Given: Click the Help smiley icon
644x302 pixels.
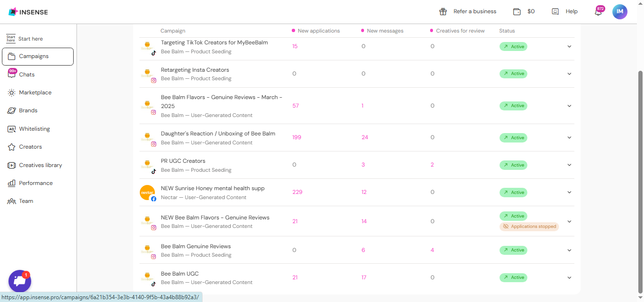Looking at the screenshot, I should click(x=555, y=11).
